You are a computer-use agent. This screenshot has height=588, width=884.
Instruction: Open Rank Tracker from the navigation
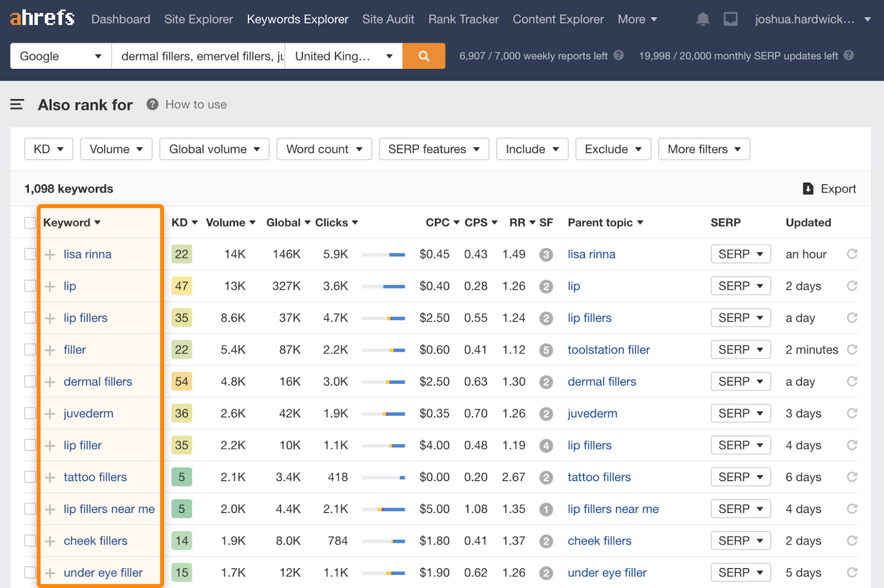point(463,19)
